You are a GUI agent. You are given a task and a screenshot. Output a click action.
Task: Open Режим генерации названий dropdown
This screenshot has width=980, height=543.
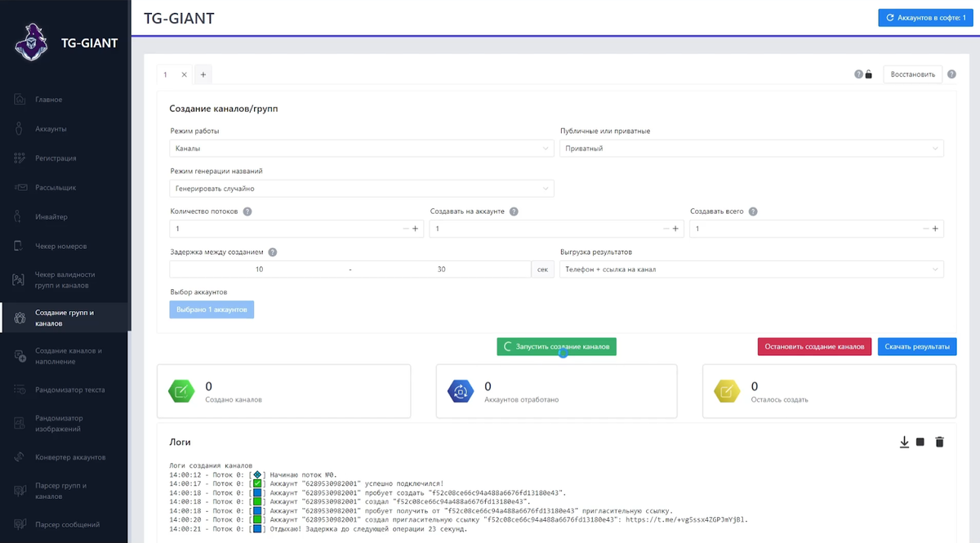[362, 189]
